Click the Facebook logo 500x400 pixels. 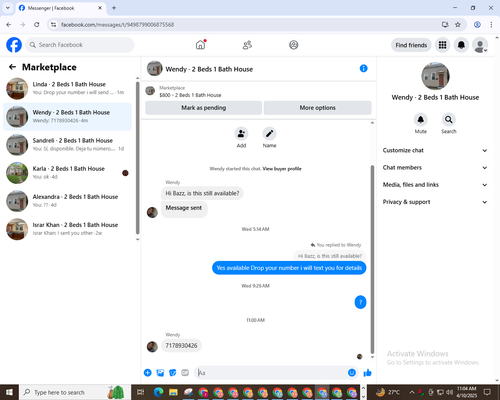tap(14, 45)
